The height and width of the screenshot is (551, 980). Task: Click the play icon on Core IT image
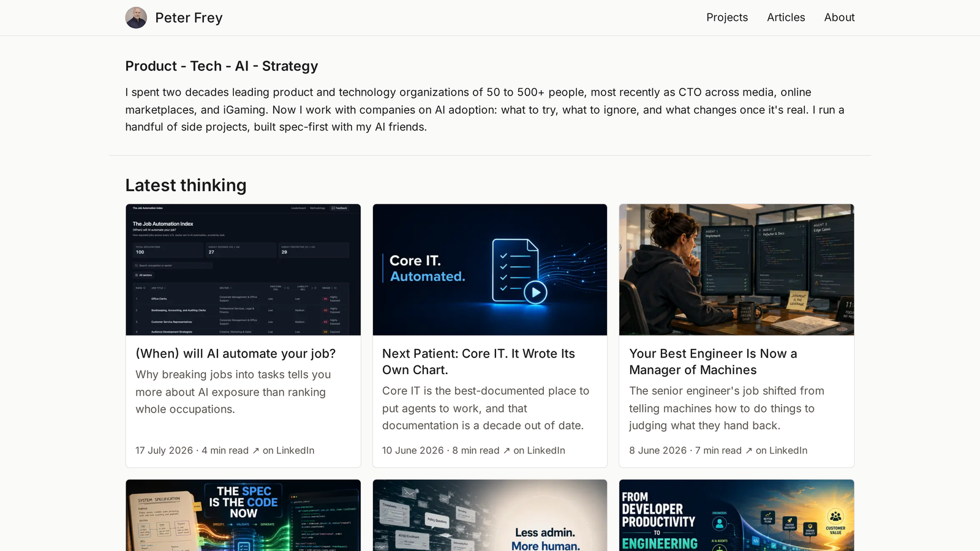[535, 293]
